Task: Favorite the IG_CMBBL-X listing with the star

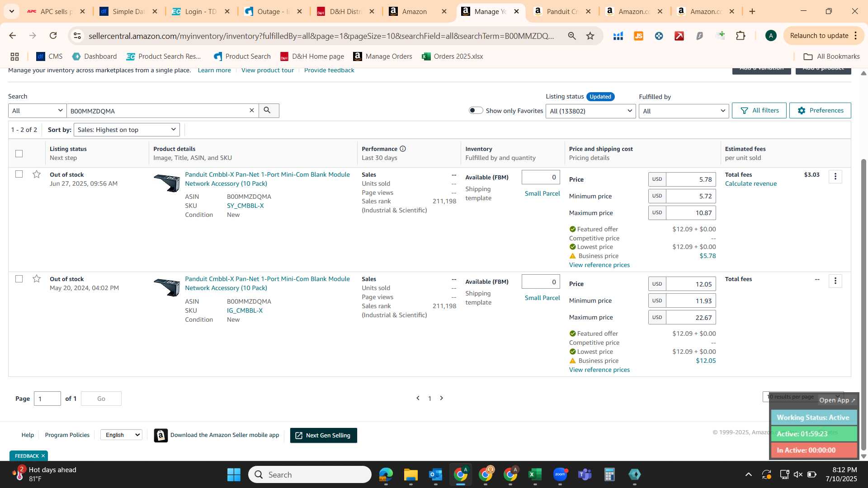Action: coord(37,279)
